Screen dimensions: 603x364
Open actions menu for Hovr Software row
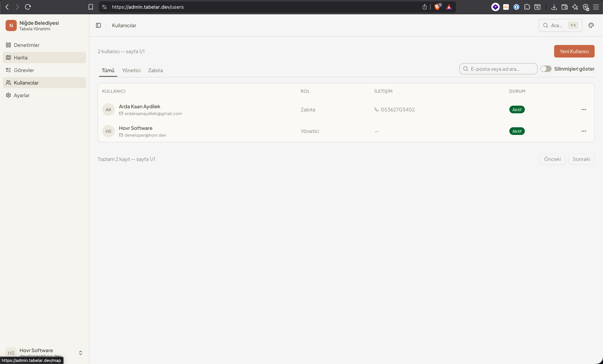(584, 131)
